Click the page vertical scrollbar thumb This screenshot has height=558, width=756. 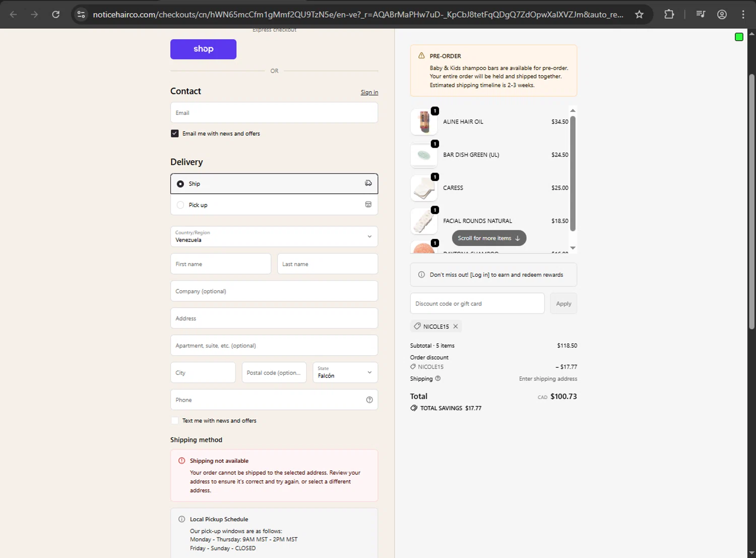pyautogui.click(x=751, y=202)
